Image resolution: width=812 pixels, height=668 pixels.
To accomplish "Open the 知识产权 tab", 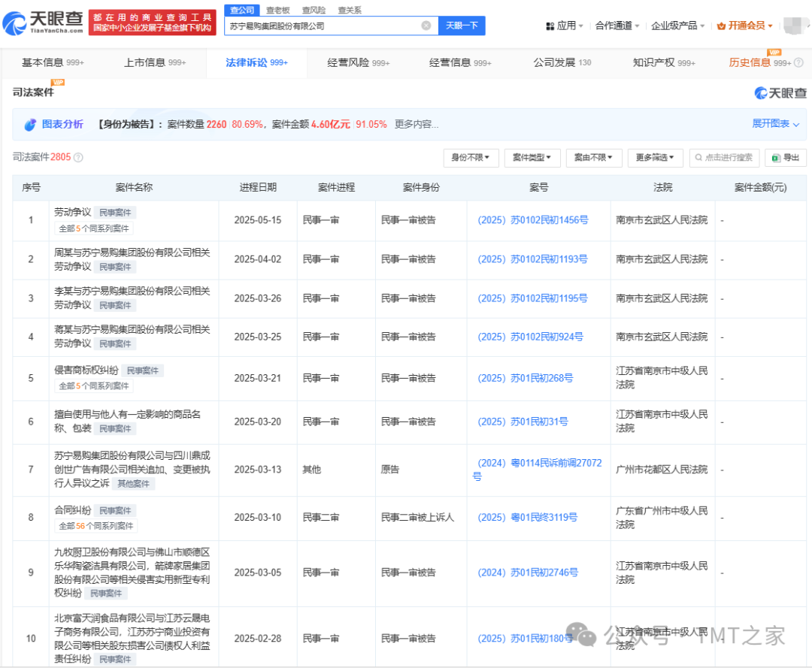I will click(x=664, y=62).
